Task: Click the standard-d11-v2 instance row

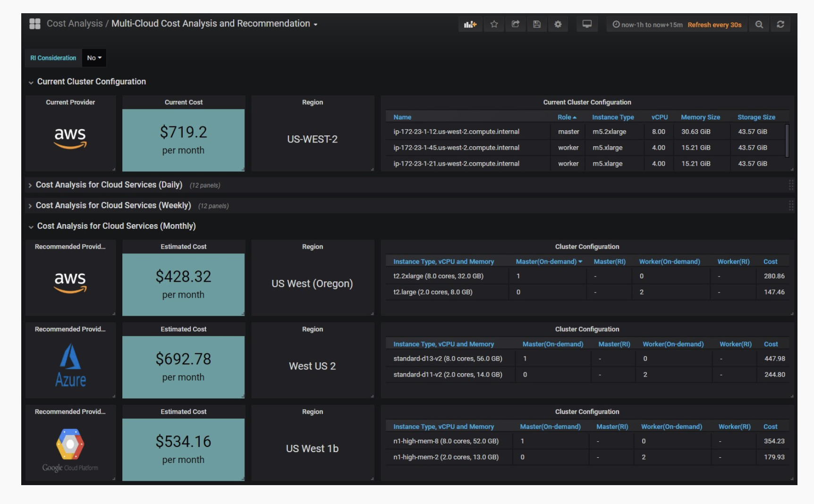Action: tap(587, 375)
